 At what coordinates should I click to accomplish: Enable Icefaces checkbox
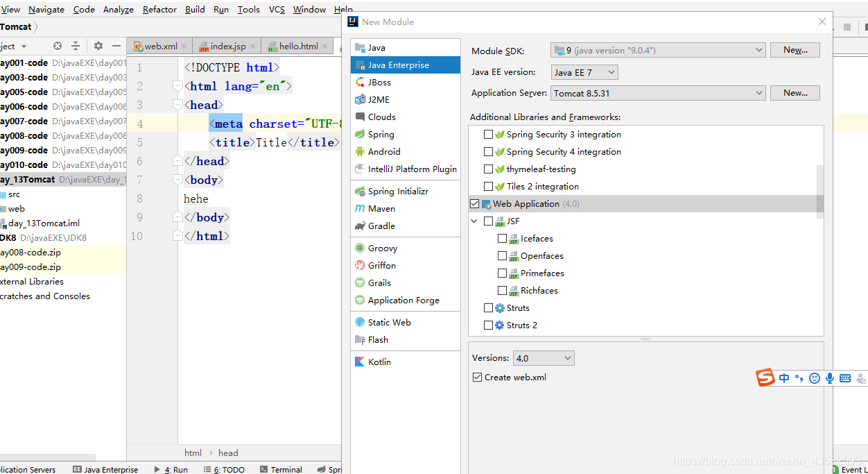click(502, 239)
